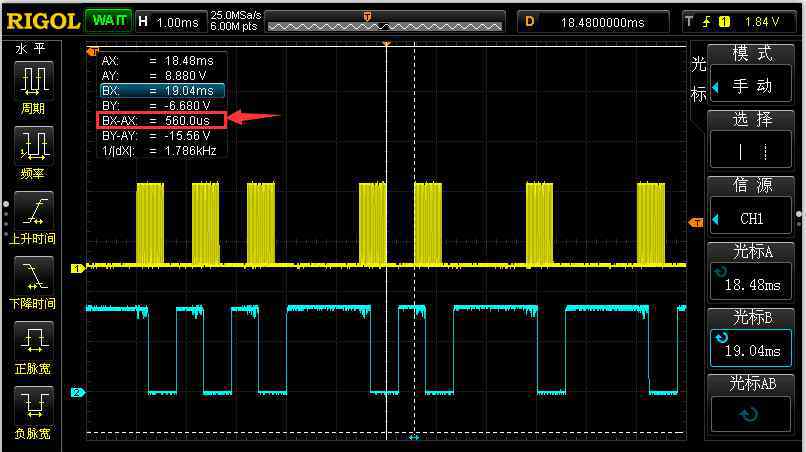
Task: Click the 光标 cursor side tab label
Action: [698, 79]
